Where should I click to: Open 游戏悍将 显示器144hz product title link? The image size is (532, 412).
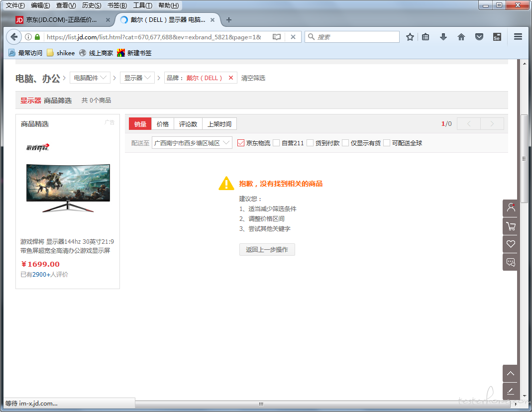click(67, 246)
